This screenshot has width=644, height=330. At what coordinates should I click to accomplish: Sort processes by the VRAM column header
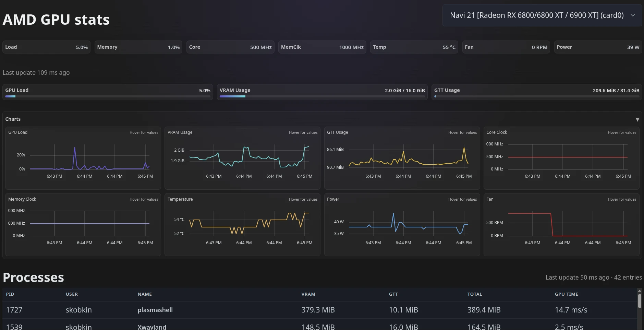(x=308, y=294)
